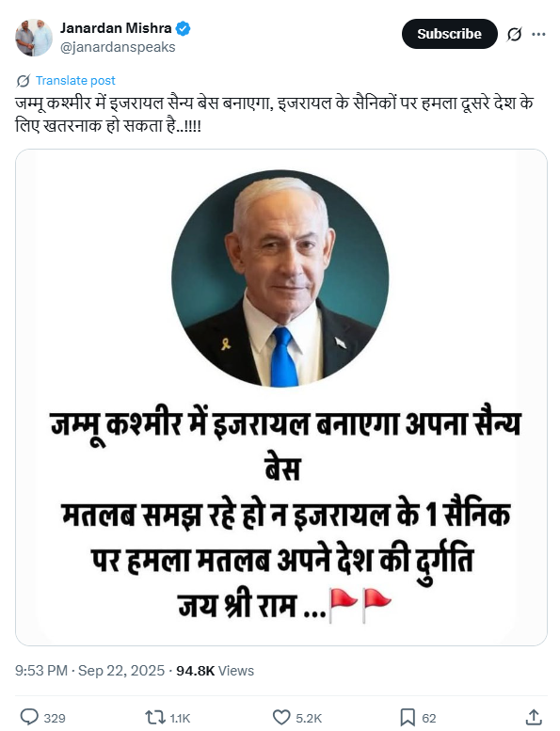This screenshot has height=731, width=560.
Task: Bookmark the post using bookmark icon
Action: tap(408, 718)
